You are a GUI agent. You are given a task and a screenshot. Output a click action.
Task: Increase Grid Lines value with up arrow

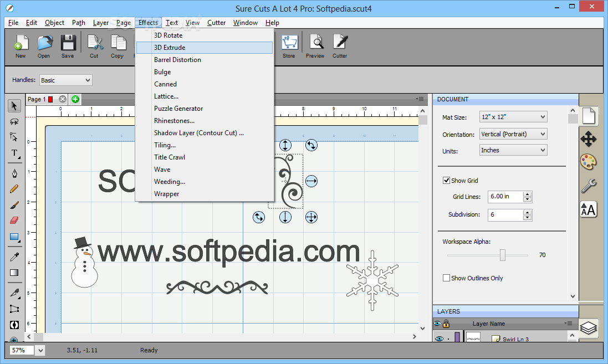pyautogui.click(x=527, y=194)
